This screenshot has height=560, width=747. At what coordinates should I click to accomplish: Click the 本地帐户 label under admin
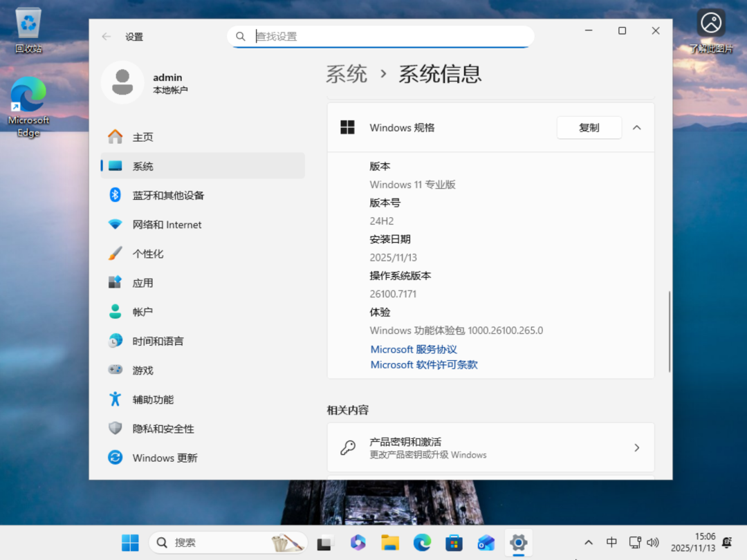(170, 90)
